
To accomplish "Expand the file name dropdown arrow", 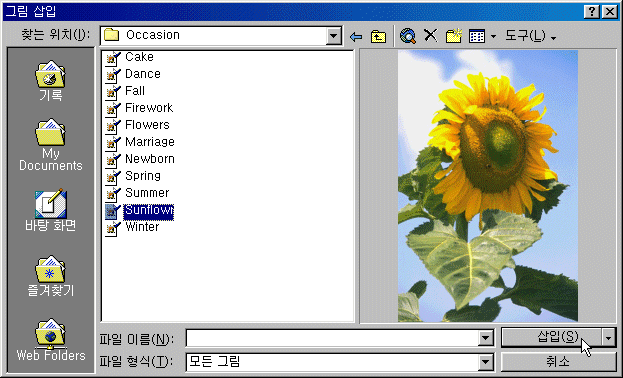I will tap(486, 339).
